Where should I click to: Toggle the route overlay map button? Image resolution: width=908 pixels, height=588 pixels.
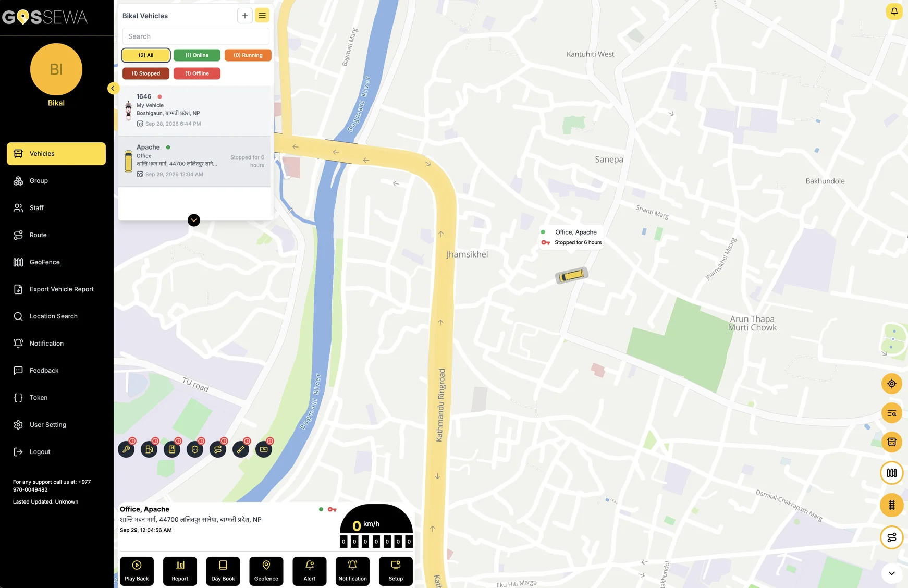tap(892, 537)
